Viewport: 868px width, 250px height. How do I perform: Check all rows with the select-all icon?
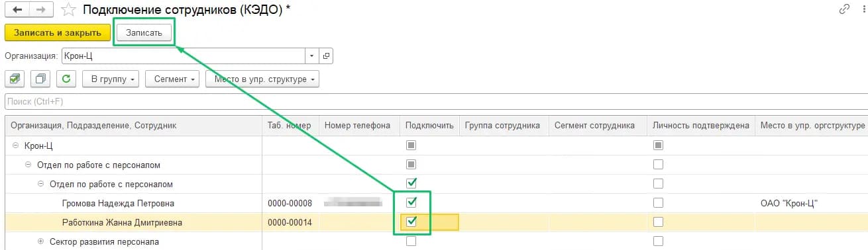point(15,79)
